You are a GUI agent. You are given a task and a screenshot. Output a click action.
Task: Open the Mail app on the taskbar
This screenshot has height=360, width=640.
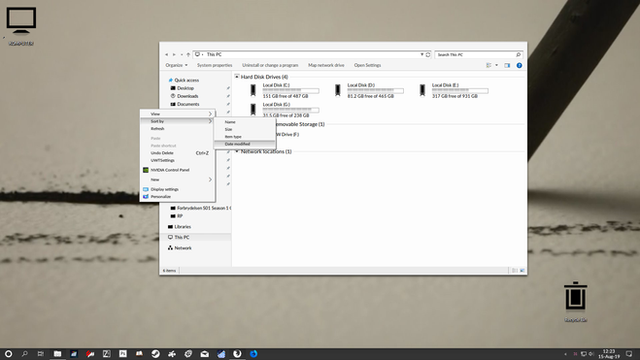click(x=204, y=354)
